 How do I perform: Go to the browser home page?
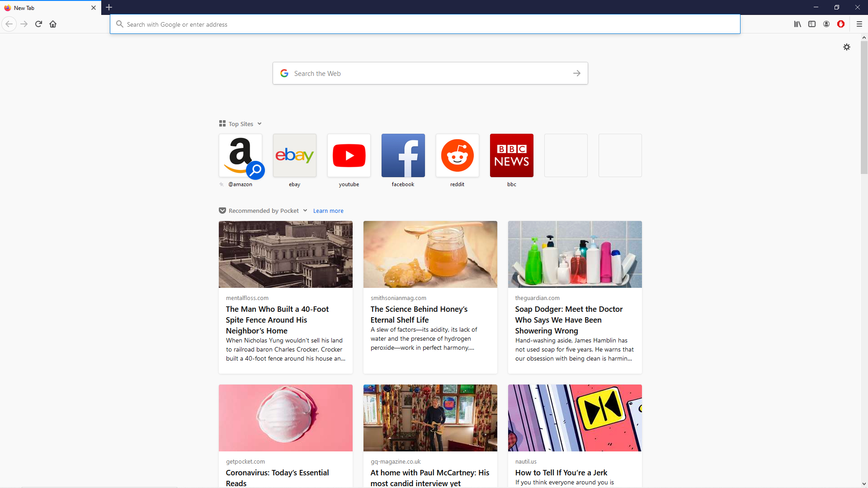pyautogui.click(x=53, y=24)
